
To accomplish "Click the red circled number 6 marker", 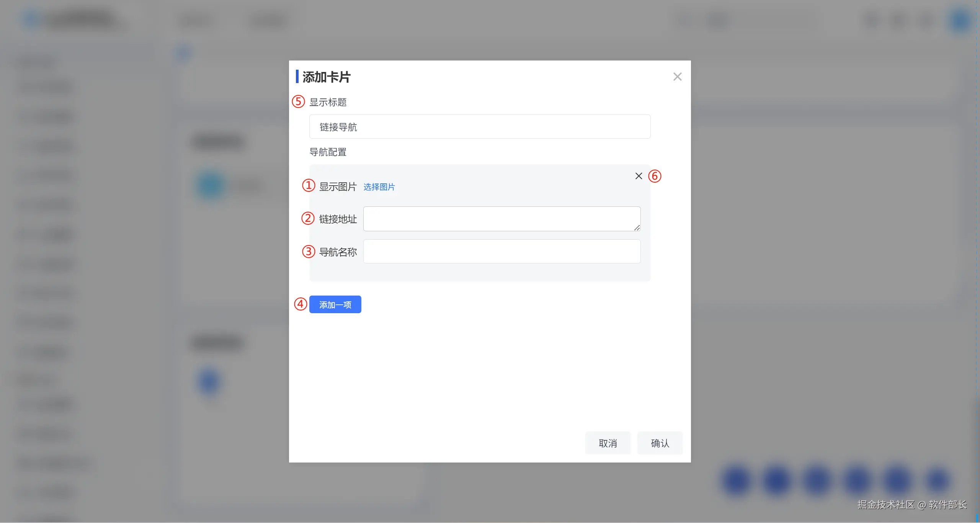I will click(655, 176).
